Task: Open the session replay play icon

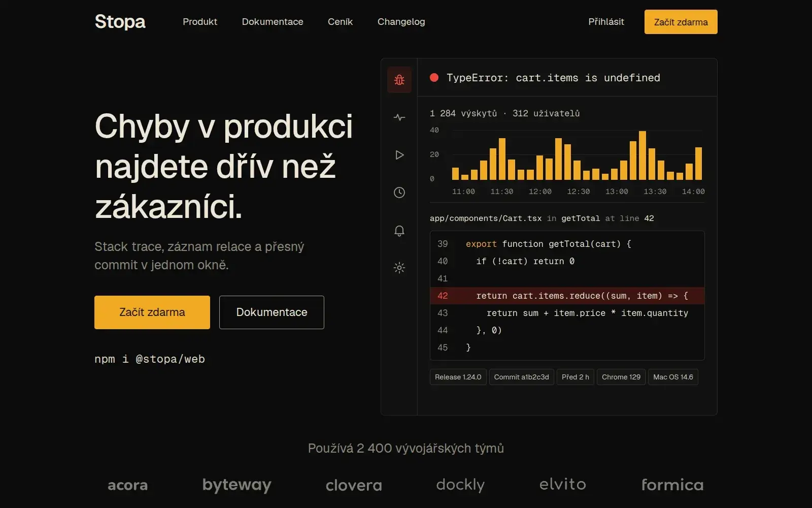Action: click(399, 155)
